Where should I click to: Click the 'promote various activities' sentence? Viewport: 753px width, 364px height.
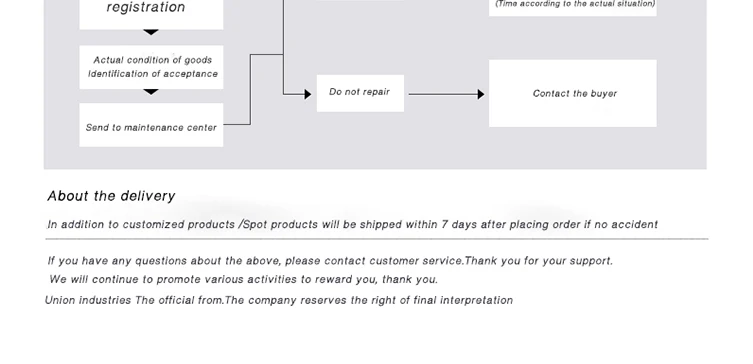pyautogui.click(x=243, y=279)
